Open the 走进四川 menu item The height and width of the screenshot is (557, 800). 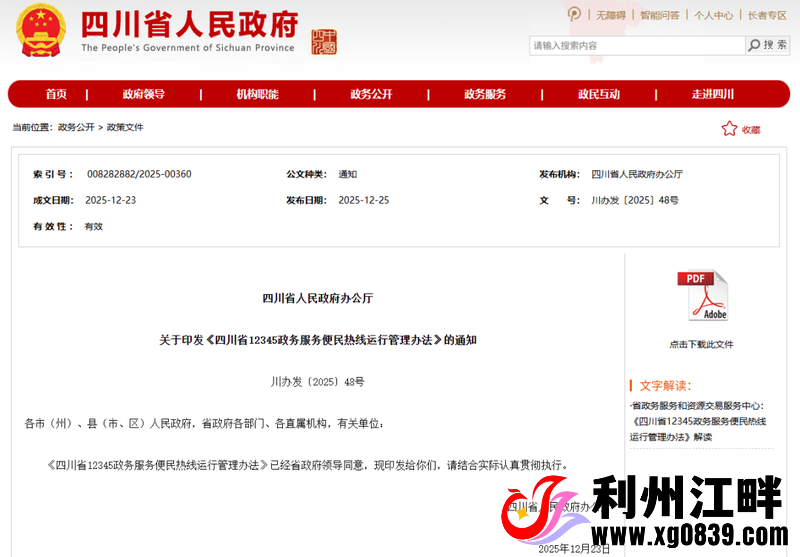pyautogui.click(x=712, y=94)
